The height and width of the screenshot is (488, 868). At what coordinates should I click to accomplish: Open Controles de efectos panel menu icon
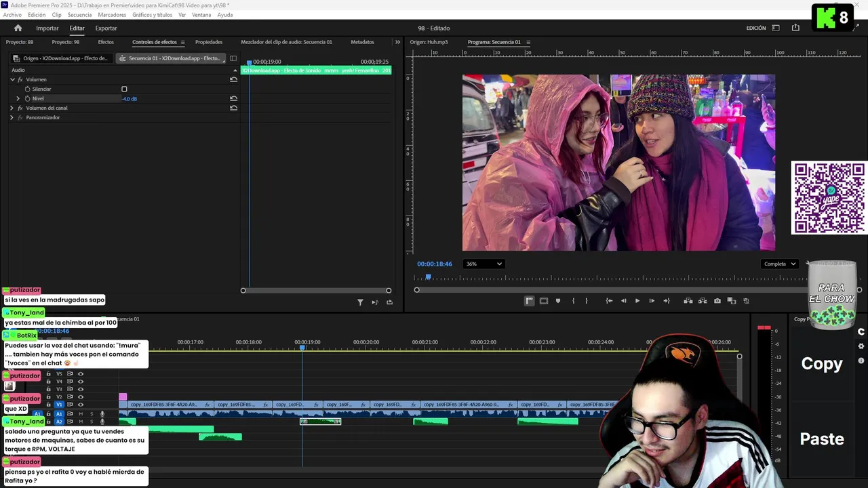click(x=182, y=42)
